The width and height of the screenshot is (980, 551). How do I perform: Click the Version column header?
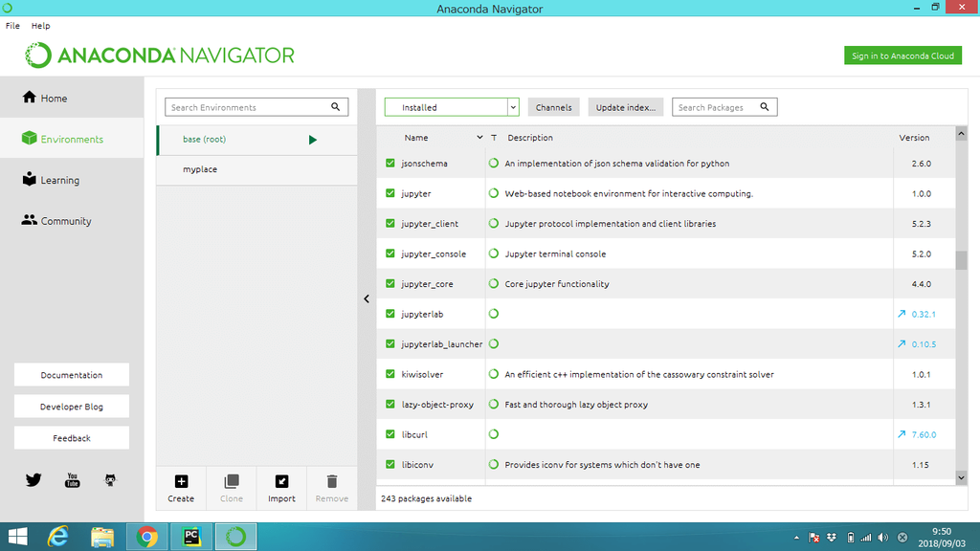point(914,138)
